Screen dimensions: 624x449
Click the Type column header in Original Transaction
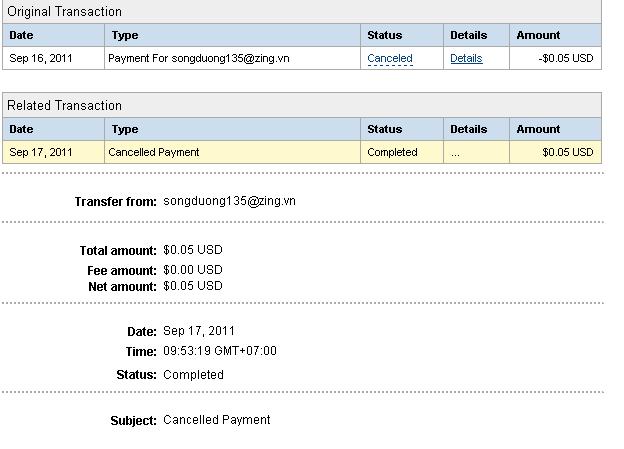125,35
